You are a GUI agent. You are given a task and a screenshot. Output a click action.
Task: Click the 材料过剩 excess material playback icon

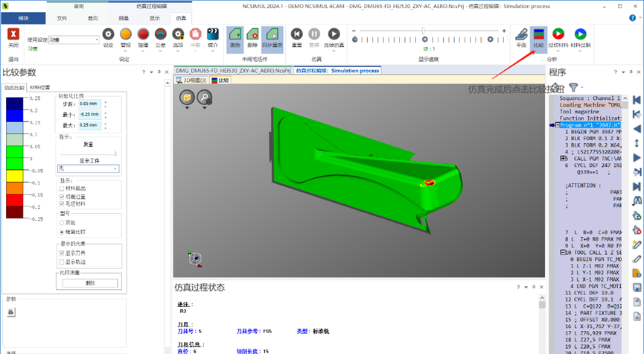pyautogui.click(x=580, y=34)
